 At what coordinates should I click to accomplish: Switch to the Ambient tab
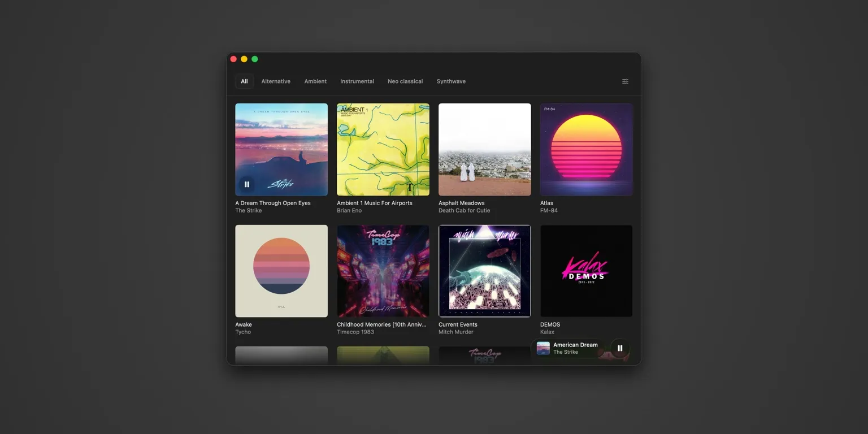(x=315, y=81)
